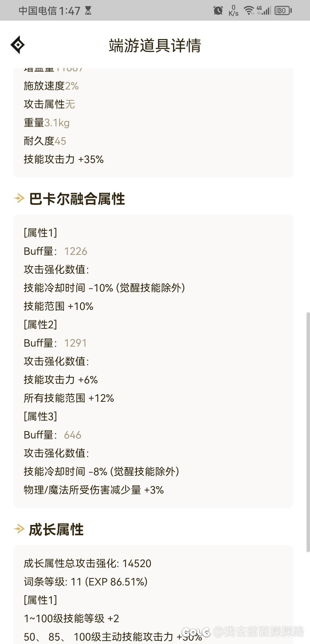Select the 成长属性 section heading
Image resolution: width=310 pixels, height=644 pixels.
coord(56,529)
